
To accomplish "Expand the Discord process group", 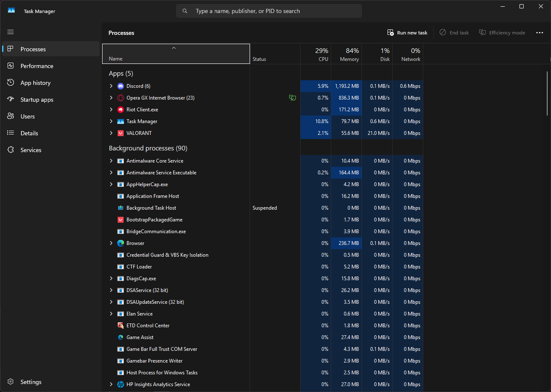I will (111, 86).
